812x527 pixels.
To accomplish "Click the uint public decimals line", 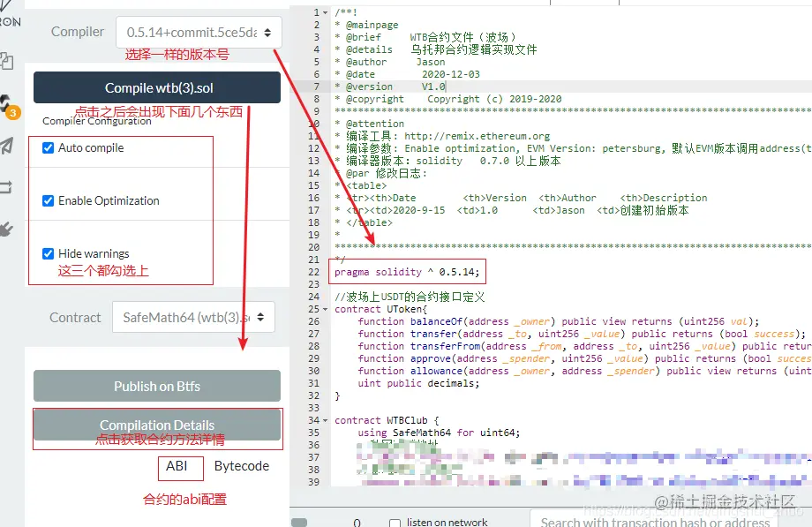I will tap(418, 383).
